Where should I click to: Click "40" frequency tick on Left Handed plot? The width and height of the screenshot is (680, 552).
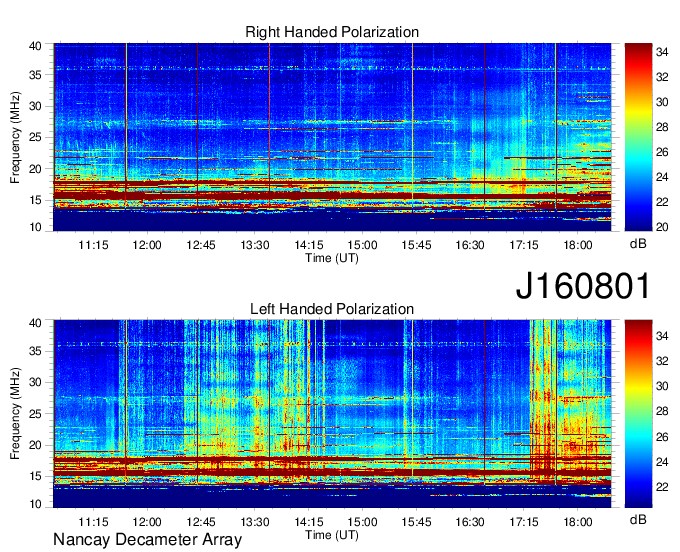coord(36,323)
